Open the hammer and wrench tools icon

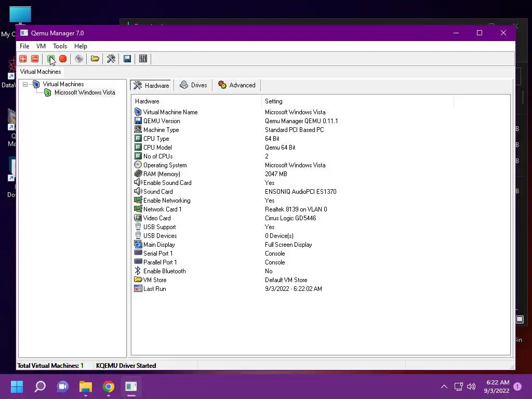click(111, 59)
